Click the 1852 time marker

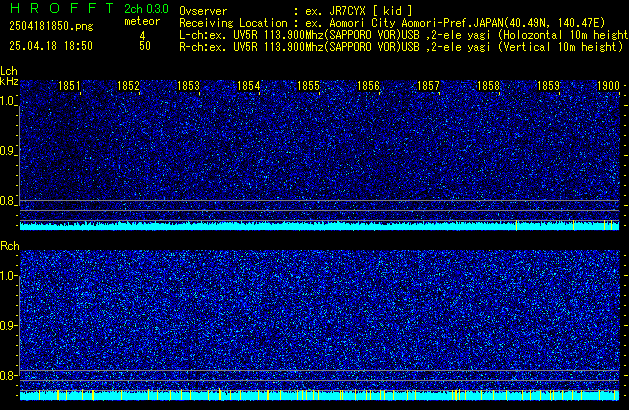click(x=128, y=86)
